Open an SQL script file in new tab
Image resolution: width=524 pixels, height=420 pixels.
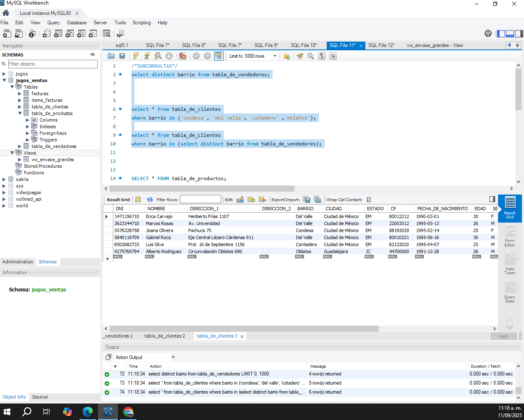[19, 33]
